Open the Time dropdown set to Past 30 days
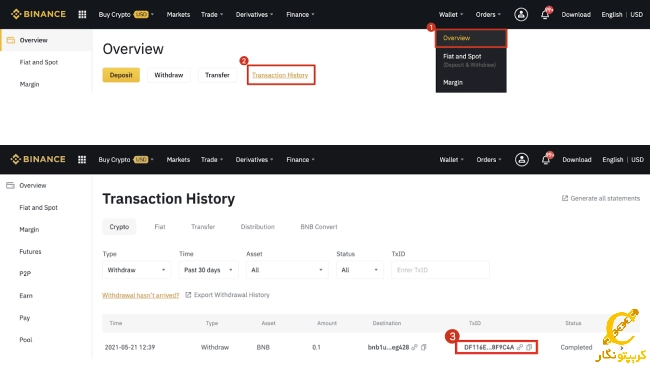This screenshot has width=650, height=365. coord(208,270)
